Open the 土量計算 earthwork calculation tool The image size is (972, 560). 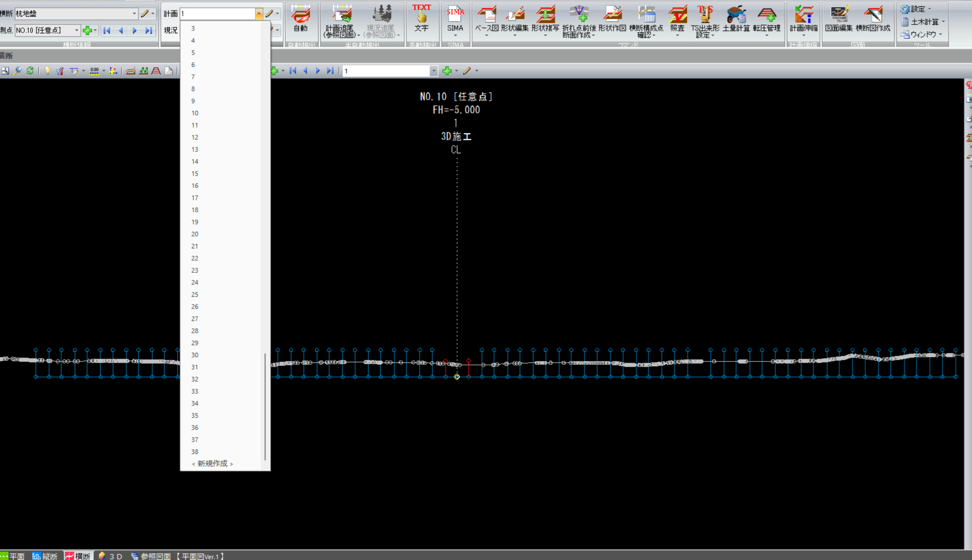point(736,19)
